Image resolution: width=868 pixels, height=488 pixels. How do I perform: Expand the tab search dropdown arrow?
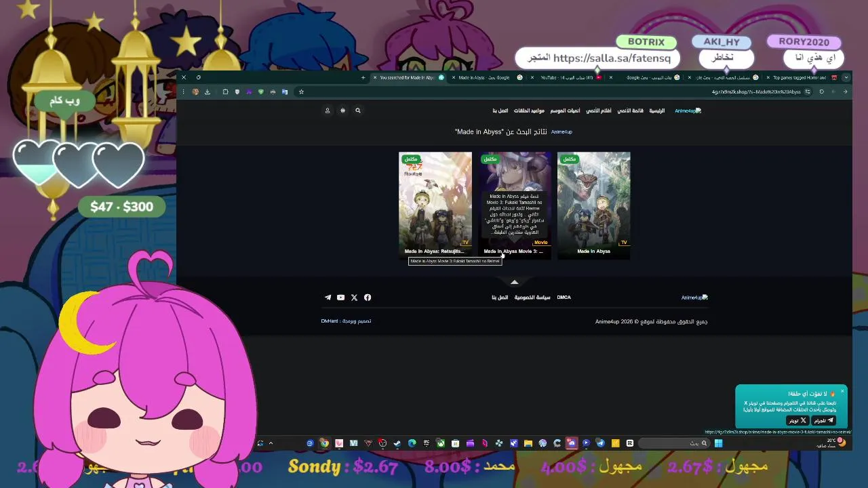pos(846,77)
